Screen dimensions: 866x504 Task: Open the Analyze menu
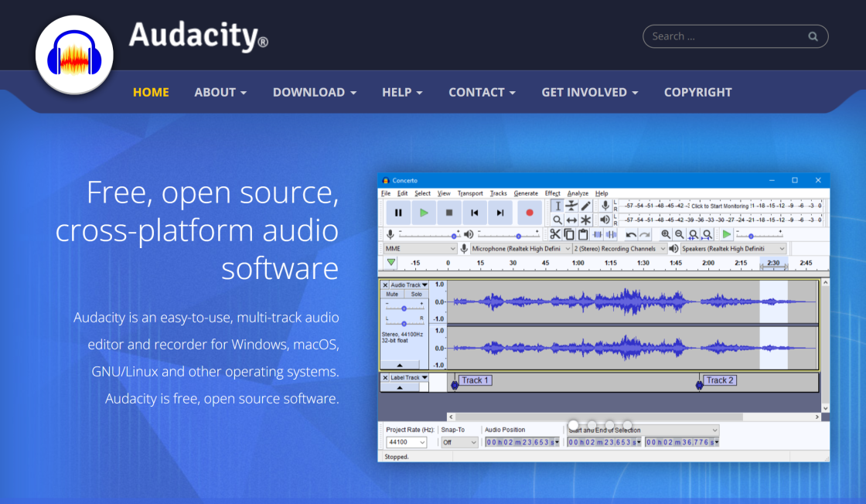point(578,193)
